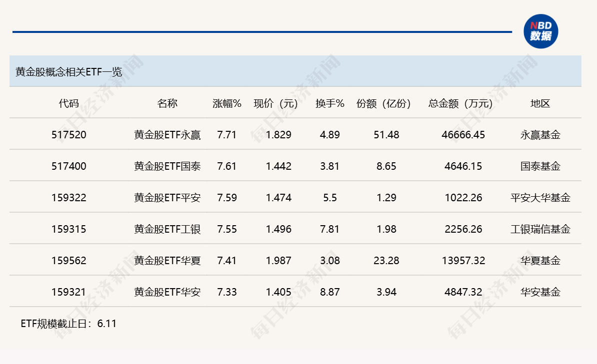This screenshot has height=364, width=597.
Task: Click the 总金额（万元） column header
Action: [x=460, y=103]
